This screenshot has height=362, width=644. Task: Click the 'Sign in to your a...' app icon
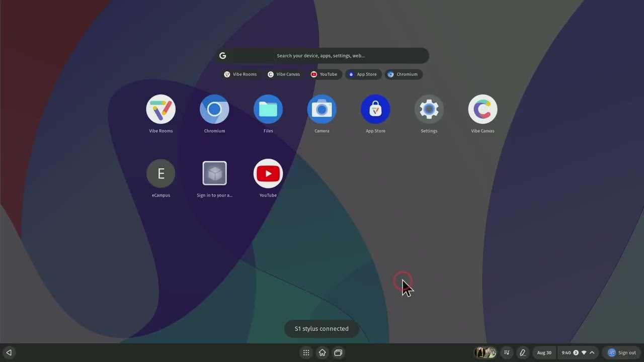214,173
